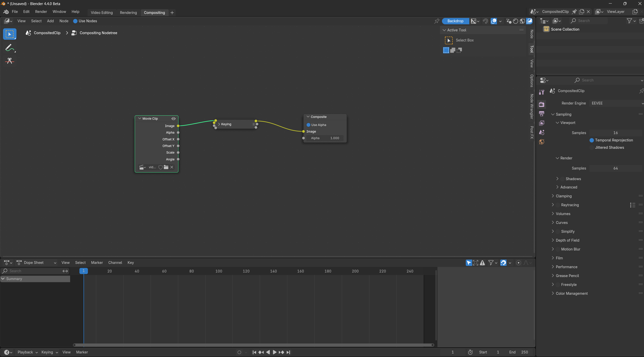
Task: Toggle the Movie Clip node preview eye
Action: tap(173, 119)
